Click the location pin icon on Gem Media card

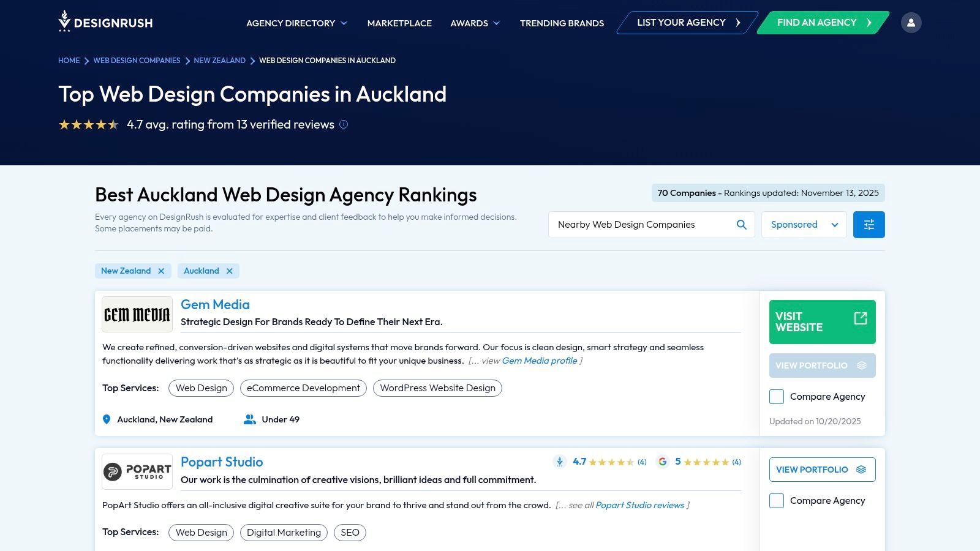(107, 419)
